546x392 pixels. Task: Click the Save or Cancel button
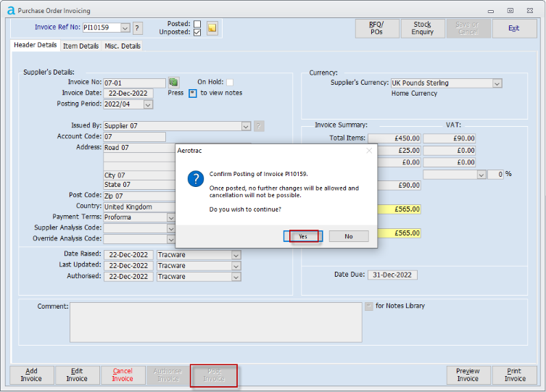[468, 28]
